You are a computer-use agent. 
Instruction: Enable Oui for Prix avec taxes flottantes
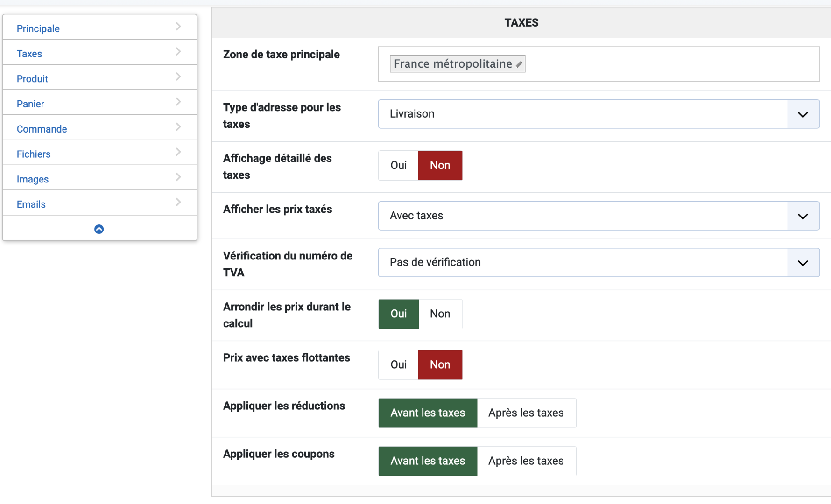[x=398, y=365]
